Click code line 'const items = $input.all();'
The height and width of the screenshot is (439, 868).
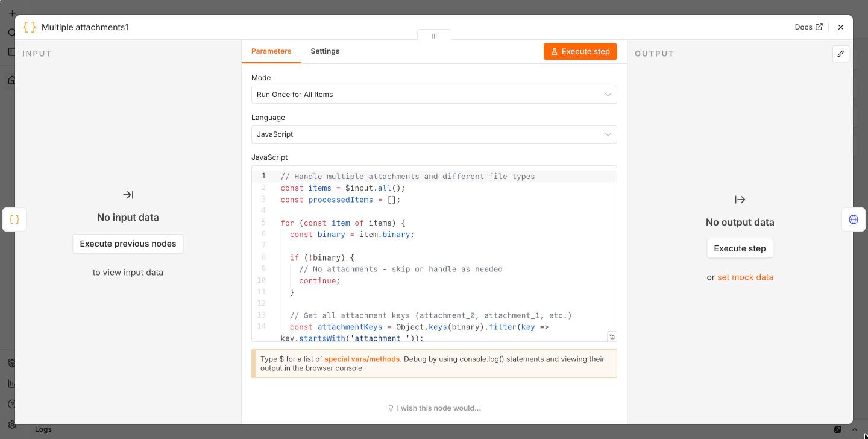(x=342, y=188)
